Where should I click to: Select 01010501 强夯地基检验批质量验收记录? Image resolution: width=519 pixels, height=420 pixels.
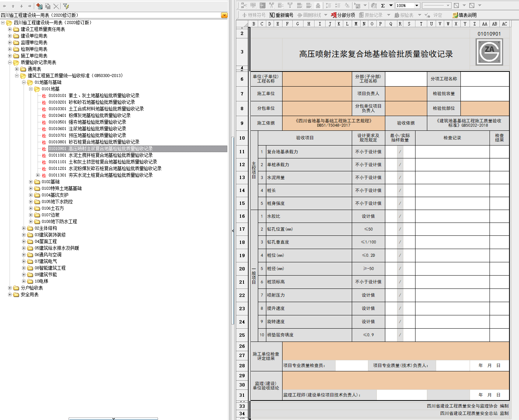point(87,122)
